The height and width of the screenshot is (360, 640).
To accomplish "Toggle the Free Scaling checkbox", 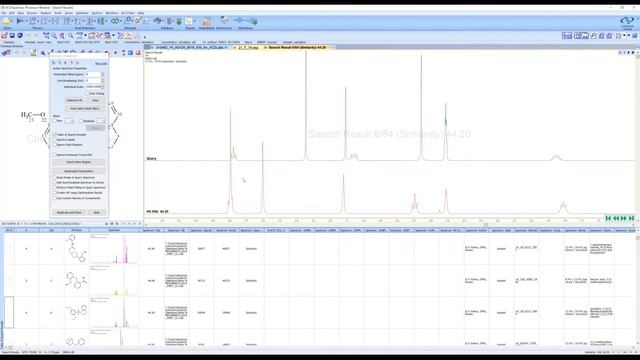I will pos(88,93).
